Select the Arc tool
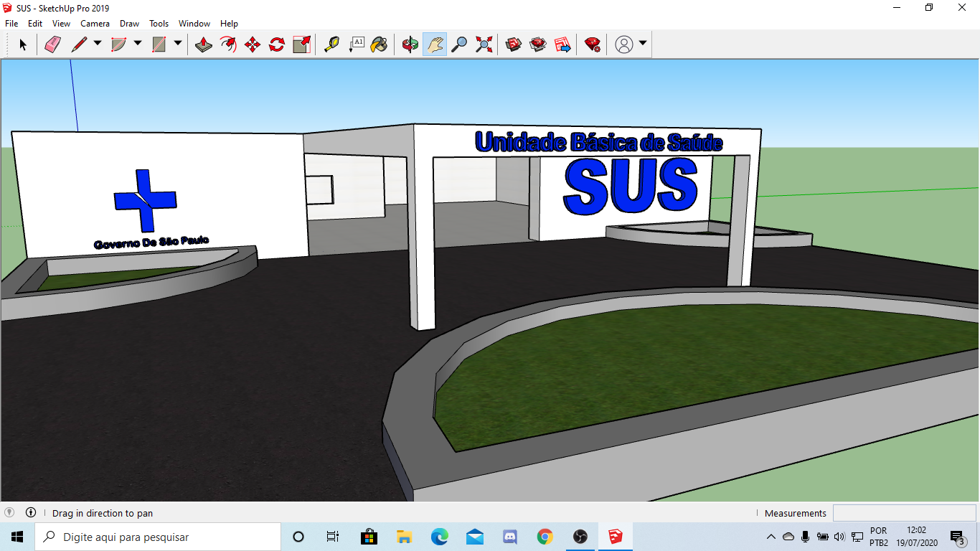The image size is (980, 551). (x=118, y=44)
